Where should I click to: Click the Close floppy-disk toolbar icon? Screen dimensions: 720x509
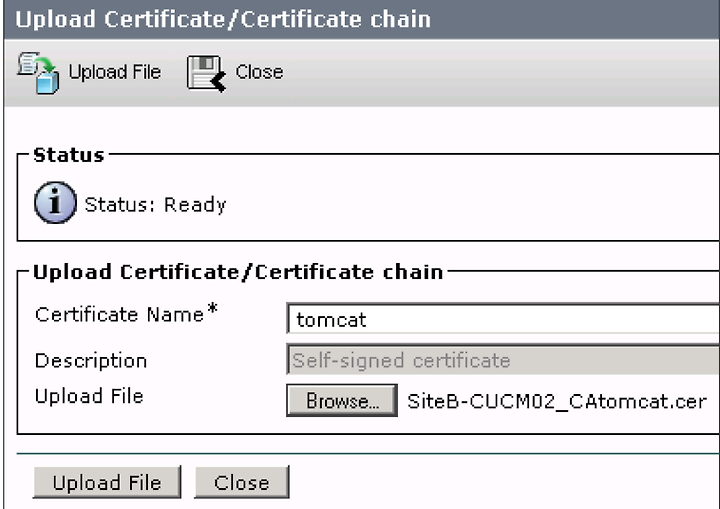pyautogui.click(x=207, y=74)
